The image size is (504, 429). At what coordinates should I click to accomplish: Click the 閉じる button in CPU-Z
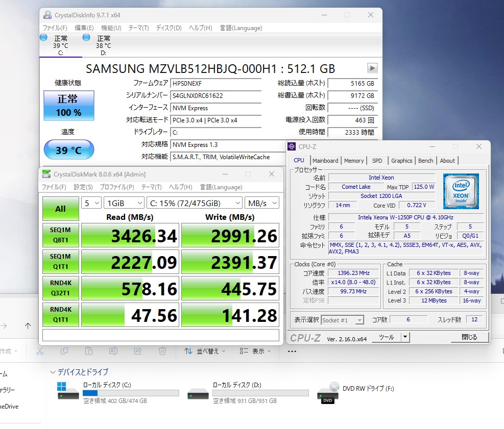[470, 337]
